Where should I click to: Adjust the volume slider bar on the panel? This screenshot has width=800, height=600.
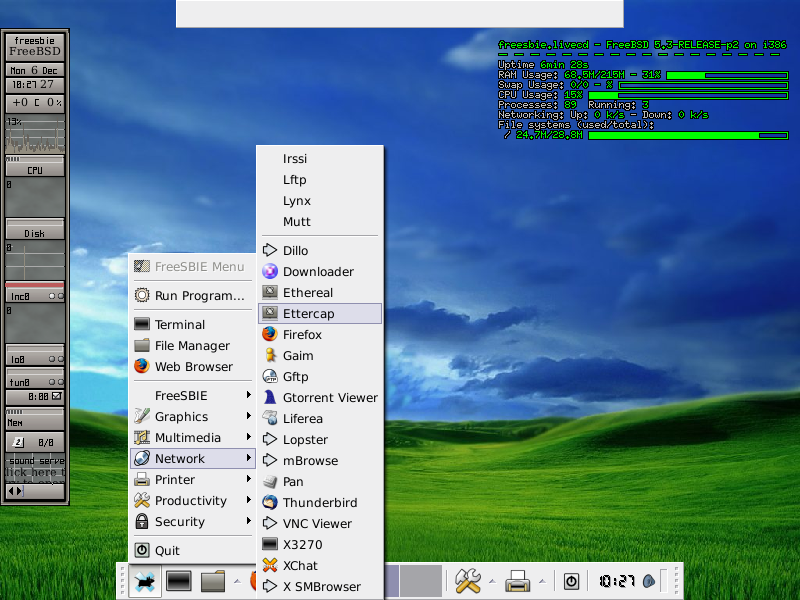tap(664, 581)
